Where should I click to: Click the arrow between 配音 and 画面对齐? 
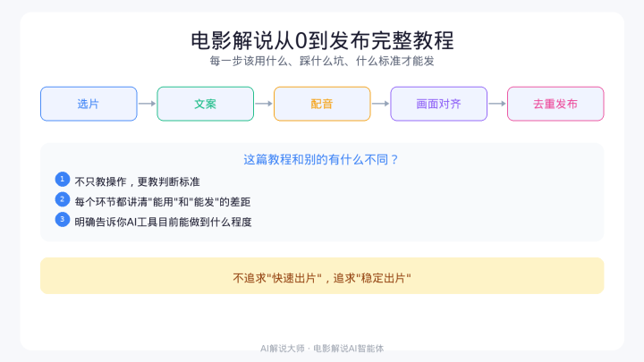(x=380, y=104)
